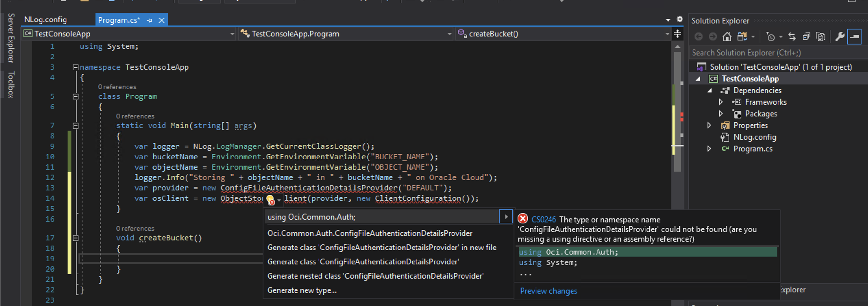Click the Collapse All icon in Solution Explorer
868x306 pixels.
tap(806, 36)
